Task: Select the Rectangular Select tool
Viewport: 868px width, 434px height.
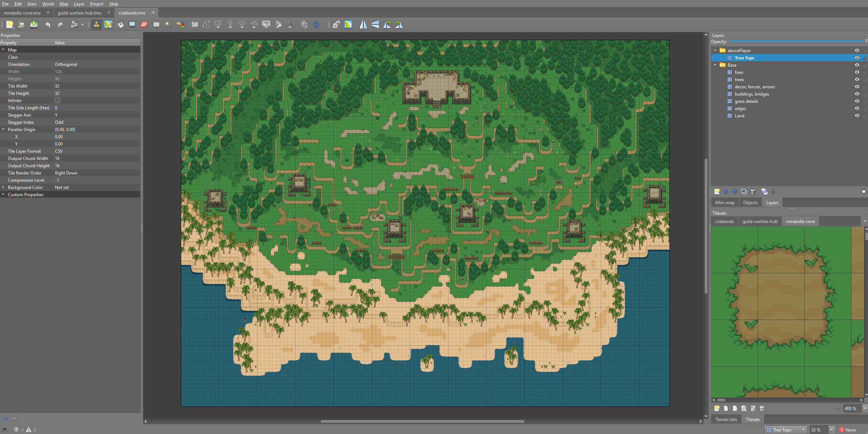Action: [156, 25]
